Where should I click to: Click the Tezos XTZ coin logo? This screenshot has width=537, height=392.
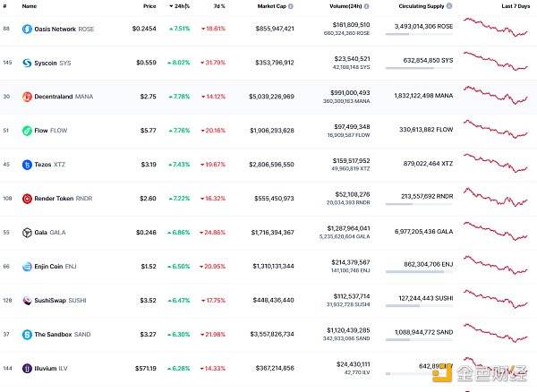[27, 164]
